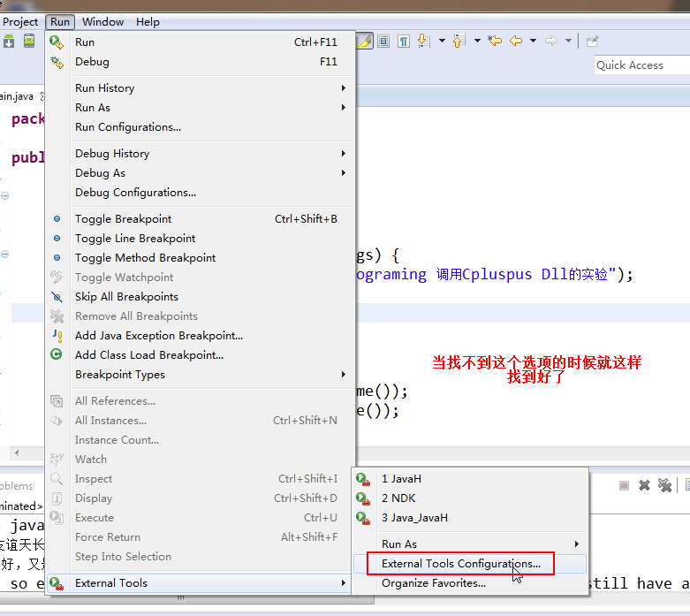The height and width of the screenshot is (616, 690).
Task: Launch 3 Java_JavaH external tool
Action: pyautogui.click(x=470, y=517)
